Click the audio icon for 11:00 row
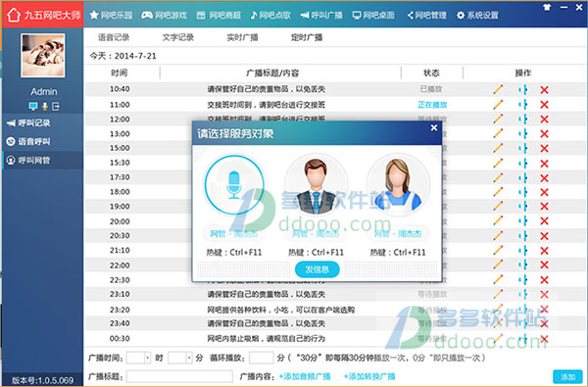Image resolution: width=588 pixels, height=387 pixels. point(523,105)
